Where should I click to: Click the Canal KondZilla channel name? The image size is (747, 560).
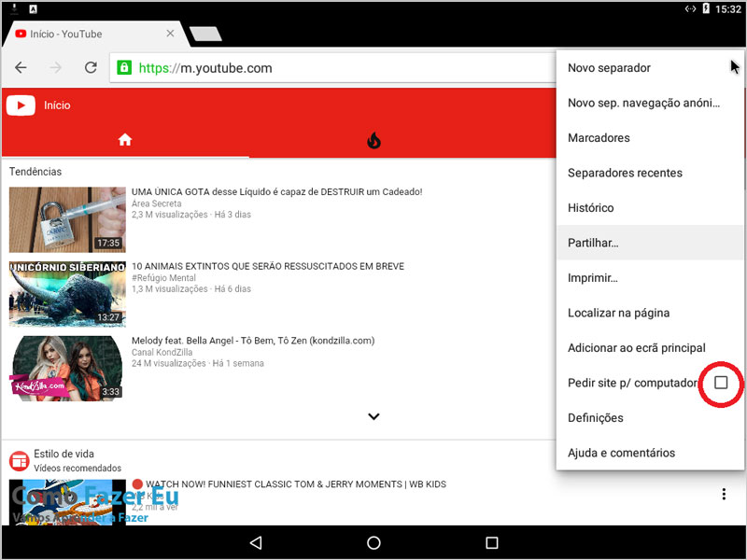pos(162,353)
